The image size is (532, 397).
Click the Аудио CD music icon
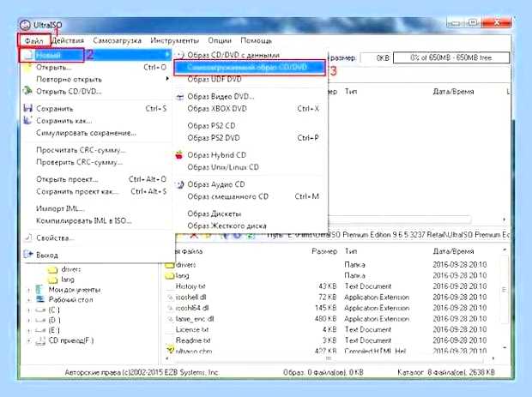tap(180, 184)
